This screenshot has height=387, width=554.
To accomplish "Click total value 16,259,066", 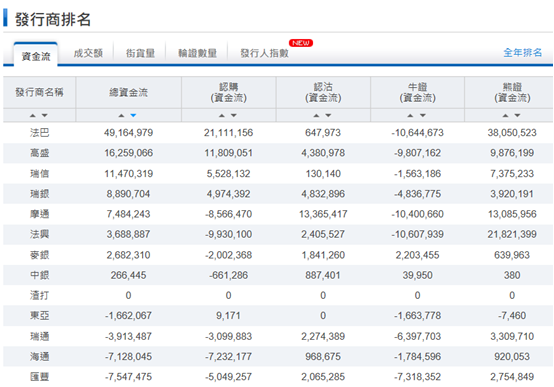I will tap(129, 153).
